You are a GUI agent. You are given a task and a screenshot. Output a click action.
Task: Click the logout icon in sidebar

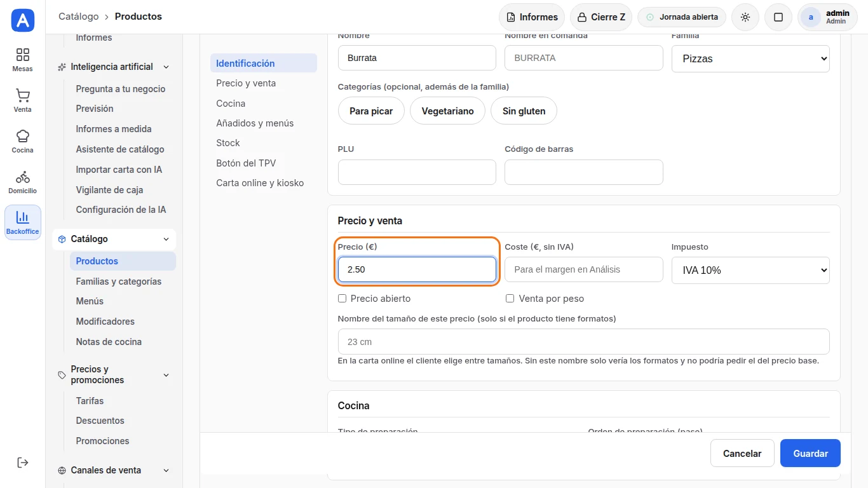(23, 463)
